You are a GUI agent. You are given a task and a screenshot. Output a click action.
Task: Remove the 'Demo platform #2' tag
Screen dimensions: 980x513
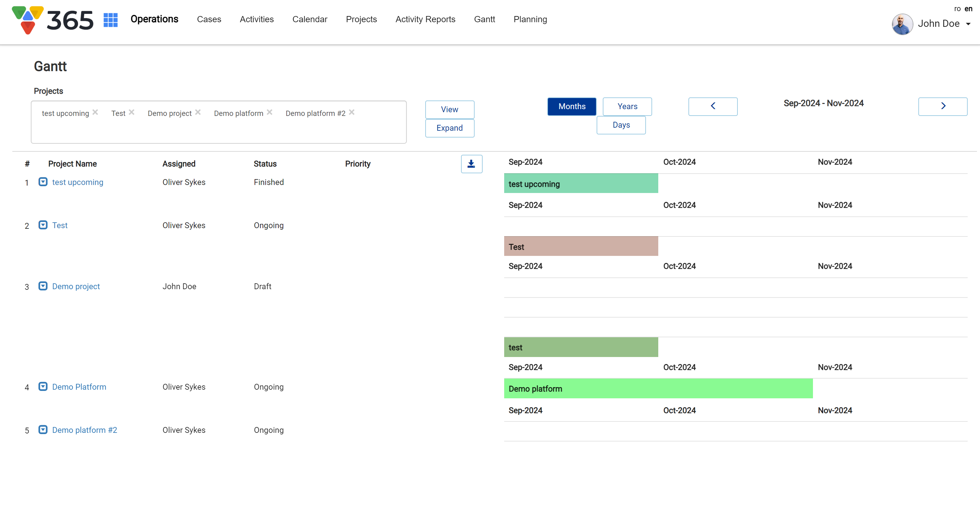[352, 112]
